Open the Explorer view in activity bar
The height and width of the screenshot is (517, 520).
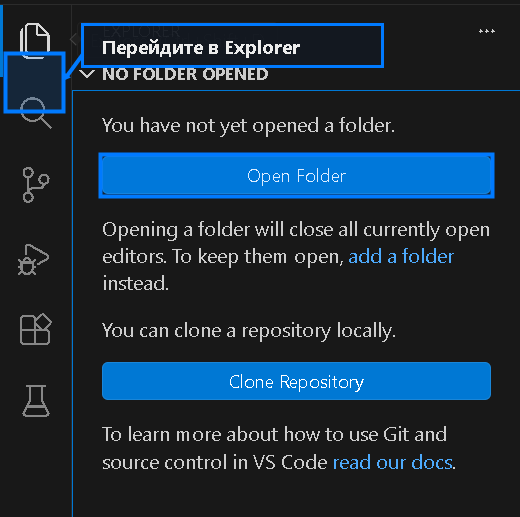click(35, 41)
